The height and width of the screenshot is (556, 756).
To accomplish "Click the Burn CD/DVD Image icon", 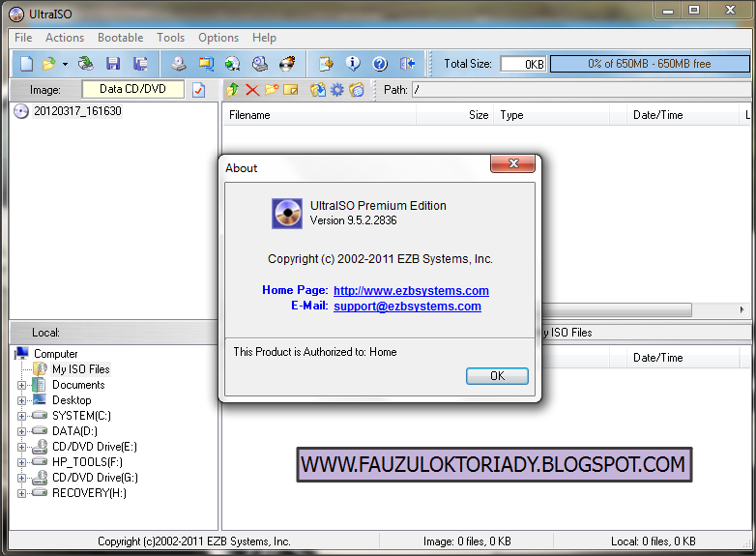I will (x=287, y=64).
